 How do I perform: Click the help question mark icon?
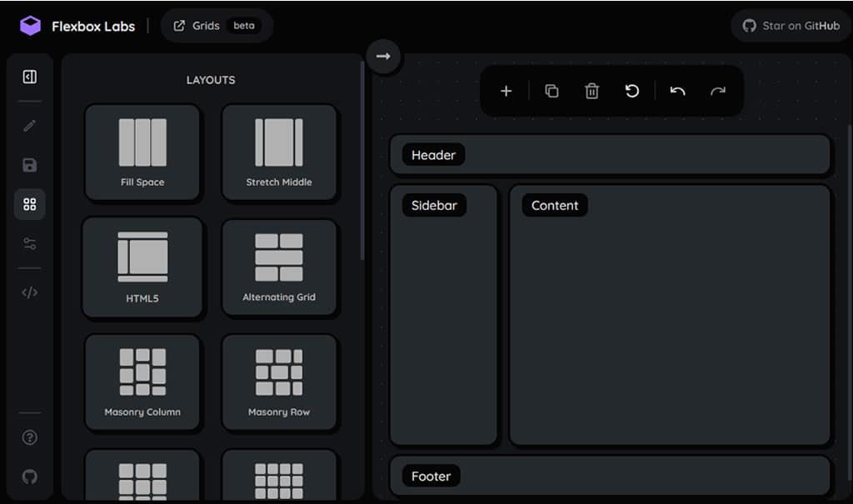[30, 437]
